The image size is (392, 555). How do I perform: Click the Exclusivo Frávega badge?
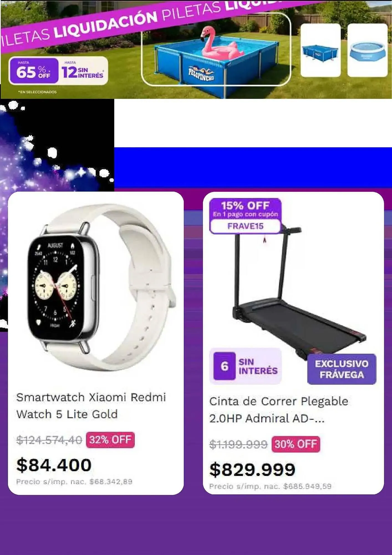[342, 369]
